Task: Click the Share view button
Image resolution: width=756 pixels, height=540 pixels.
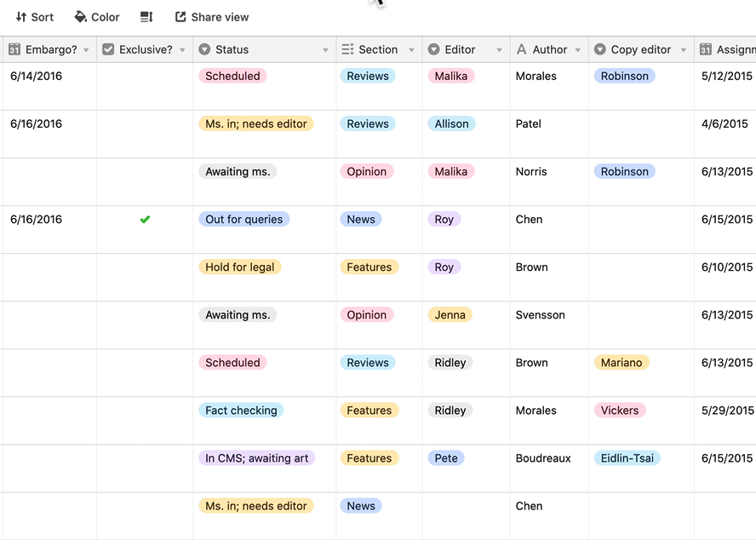Action: [211, 16]
